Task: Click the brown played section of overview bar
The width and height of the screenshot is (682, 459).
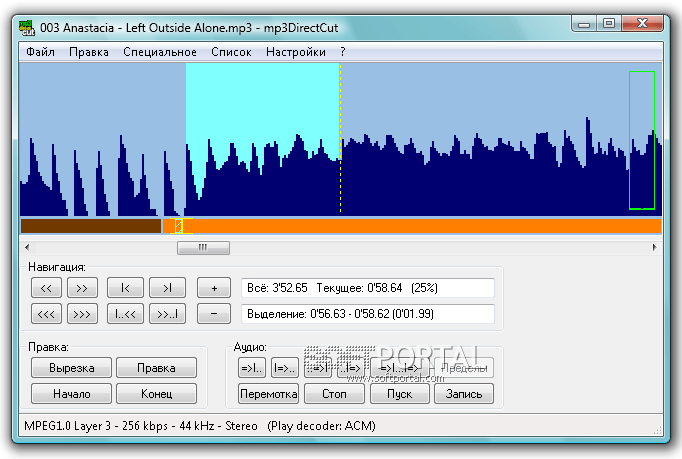Action: point(91,226)
